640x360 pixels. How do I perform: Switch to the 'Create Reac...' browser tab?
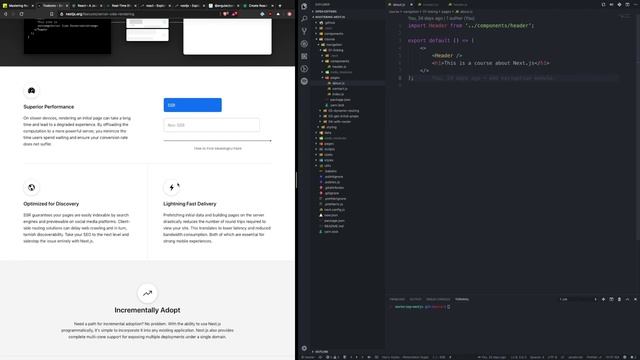[x=257, y=6]
